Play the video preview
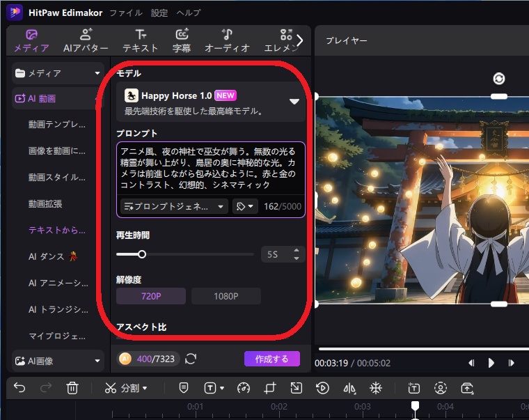Viewport: 529px width, 420px height. pyautogui.click(x=491, y=363)
